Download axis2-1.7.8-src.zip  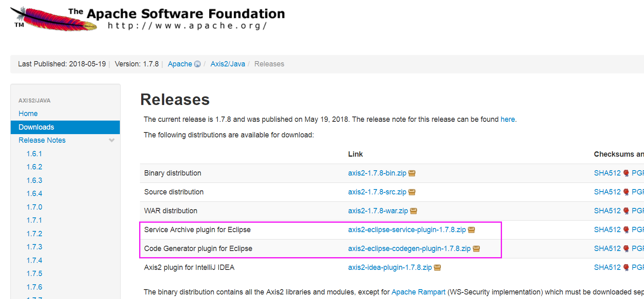[377, 192]
